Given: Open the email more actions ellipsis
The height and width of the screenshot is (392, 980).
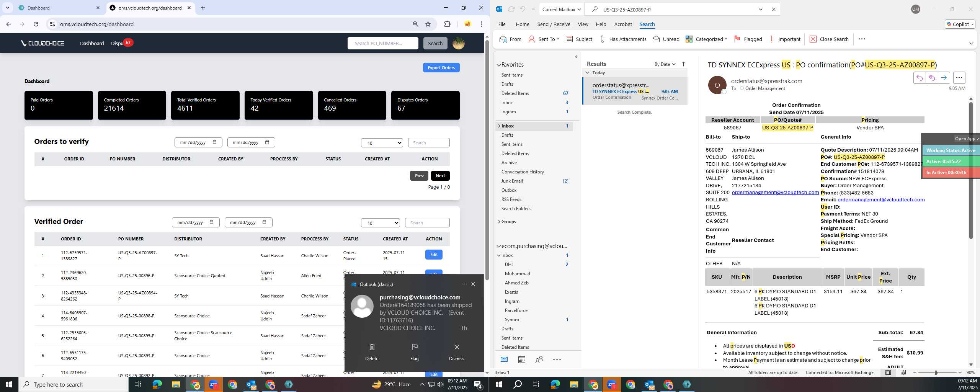Looking at the screenshot, I should click(x=959, y=78).
